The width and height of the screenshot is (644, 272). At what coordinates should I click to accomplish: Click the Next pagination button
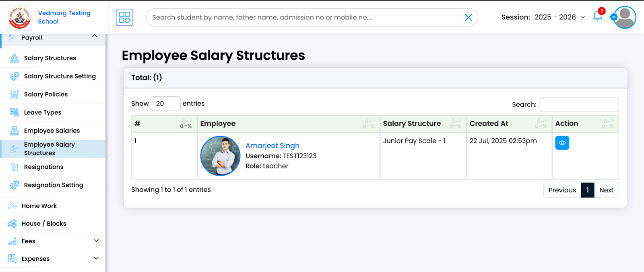pos(606,190)
